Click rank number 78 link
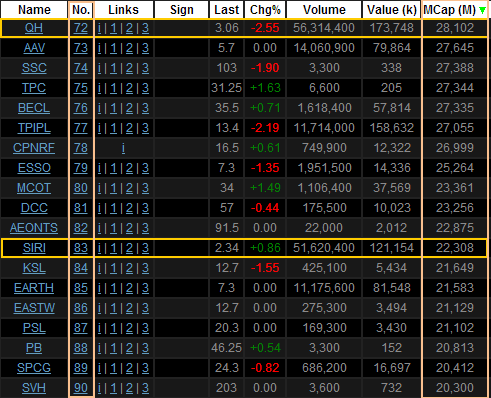491x398 pixels. pyautogui.click(x=81, y=148)
